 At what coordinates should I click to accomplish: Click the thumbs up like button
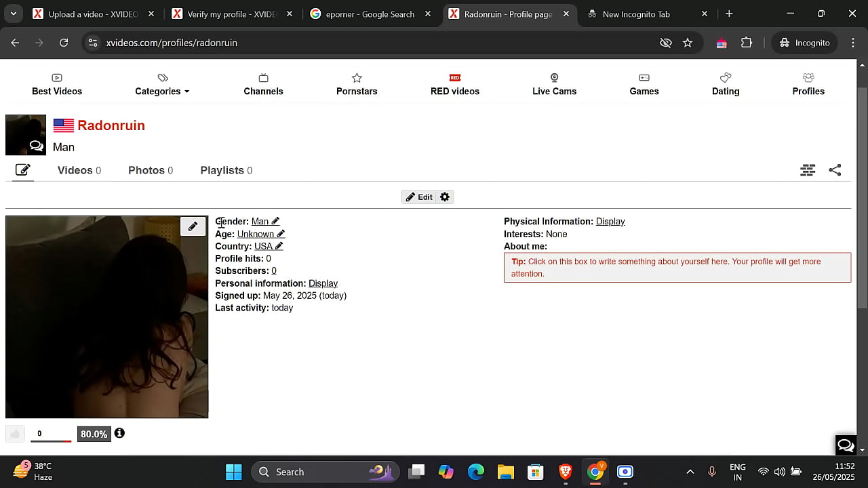[15, 434]
